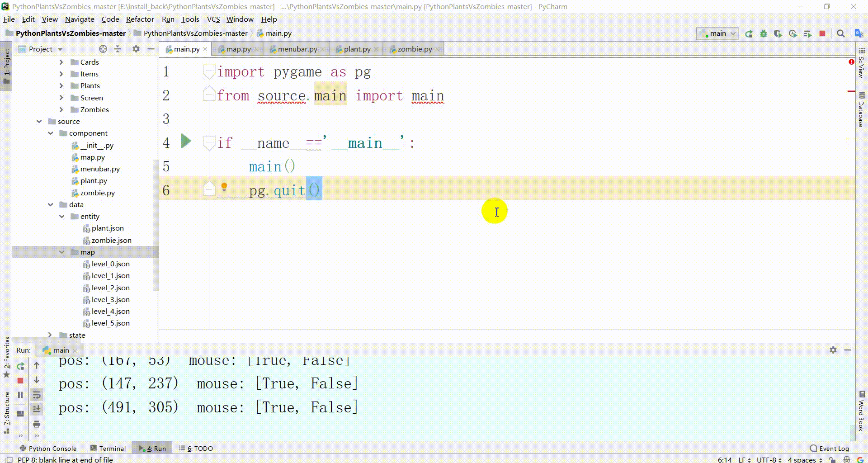The width and height of the screenshot is (868, 463).
Task: Toggle the 1: Project side tab
Action: tap(6, 66)
